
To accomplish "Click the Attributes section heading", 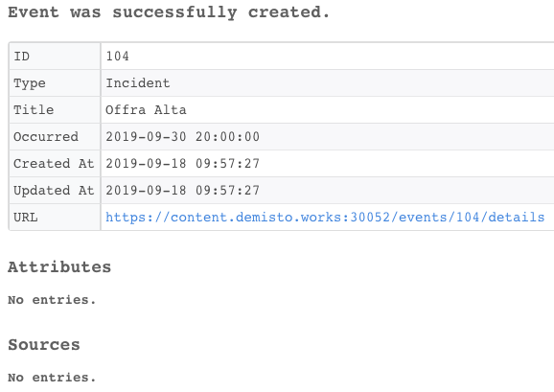I will click(x=59, y=267).
